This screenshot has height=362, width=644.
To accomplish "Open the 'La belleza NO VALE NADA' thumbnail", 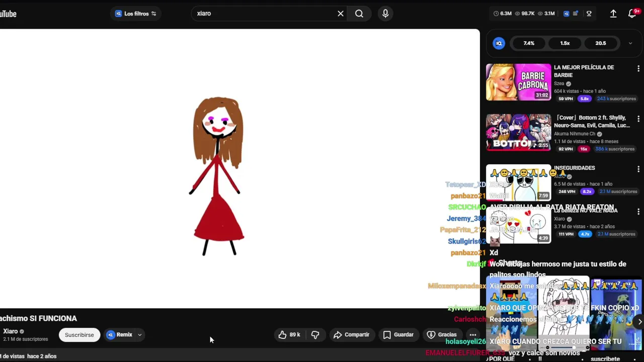I will click(519, 225).
